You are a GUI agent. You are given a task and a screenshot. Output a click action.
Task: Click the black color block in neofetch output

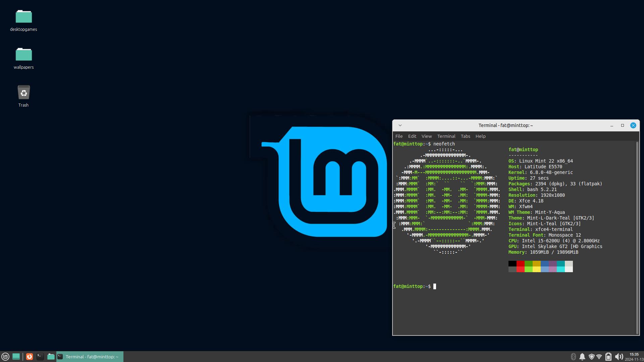512,263
